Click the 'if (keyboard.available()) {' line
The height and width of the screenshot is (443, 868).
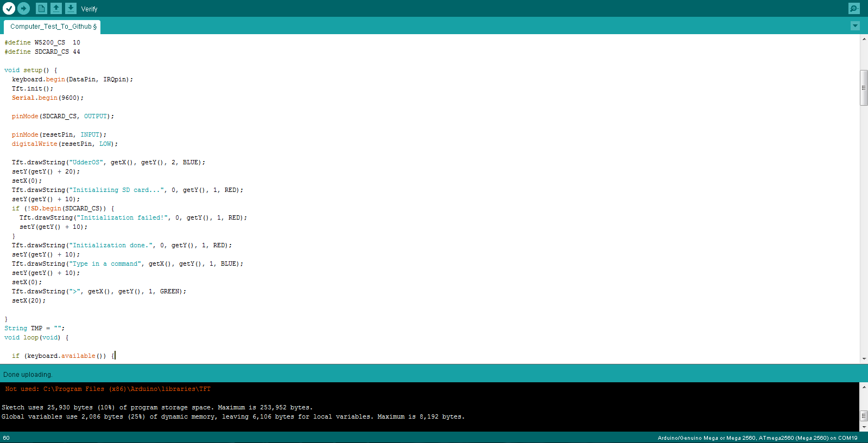tap(64, 356)
